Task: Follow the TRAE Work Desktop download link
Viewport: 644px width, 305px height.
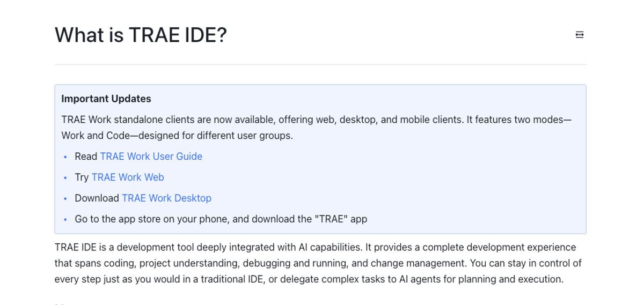Action: pos(166,198)
